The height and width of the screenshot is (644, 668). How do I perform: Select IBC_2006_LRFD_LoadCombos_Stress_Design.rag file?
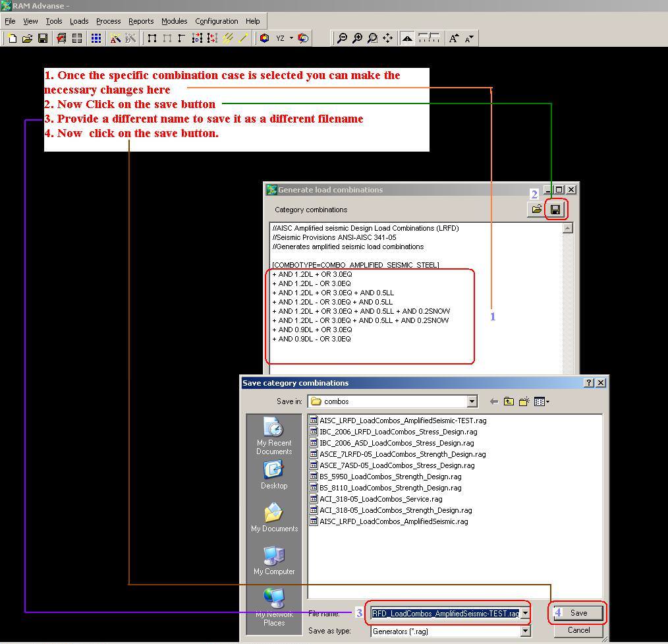click(x=393, y=432)
